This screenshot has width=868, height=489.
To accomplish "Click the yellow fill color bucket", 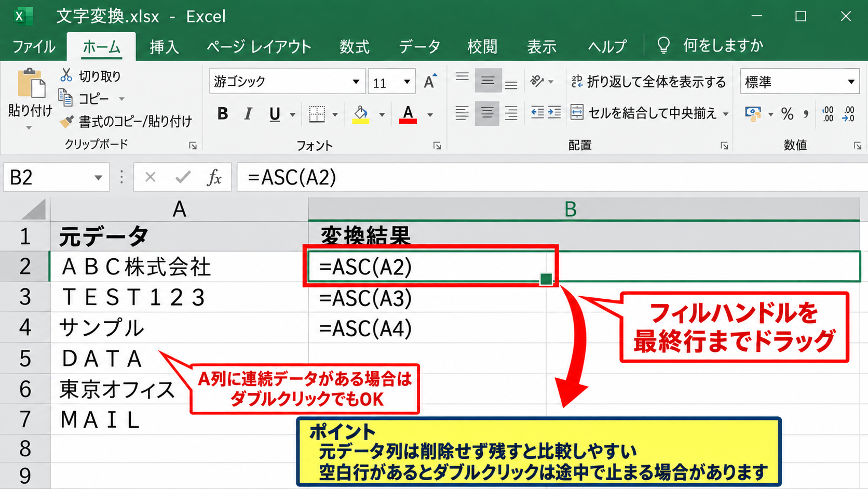I will coord(361,114).
